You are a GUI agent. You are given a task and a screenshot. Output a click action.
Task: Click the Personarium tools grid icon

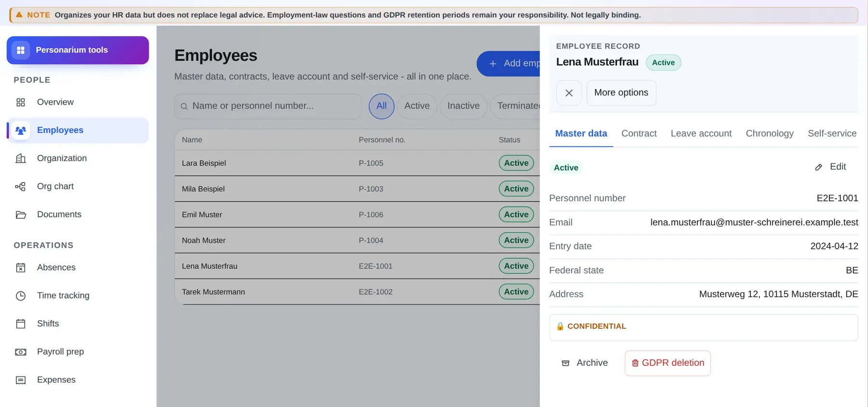(21, 50)
